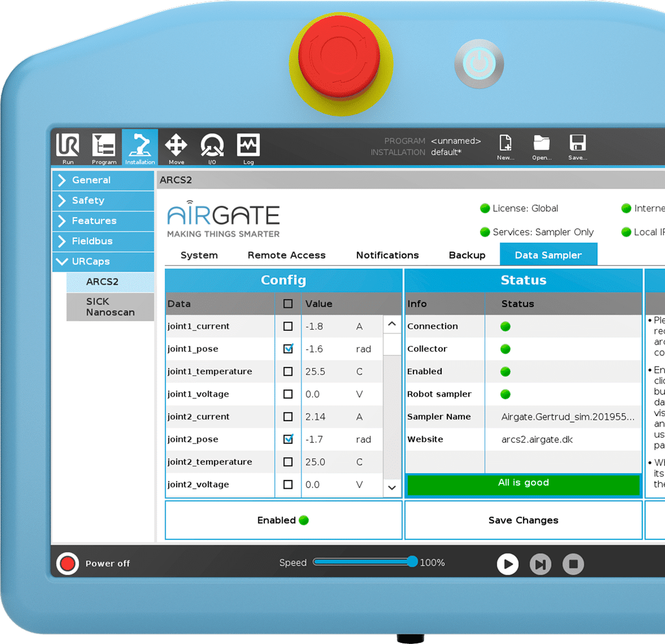Click the Step forward playback button
665x644 pixels.
(x=540, y=564)
